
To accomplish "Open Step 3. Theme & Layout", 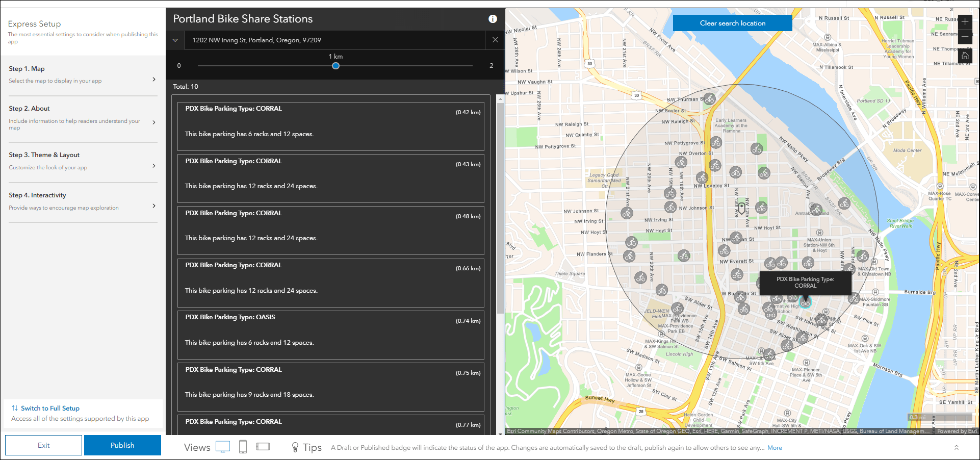I will [83, 161].
